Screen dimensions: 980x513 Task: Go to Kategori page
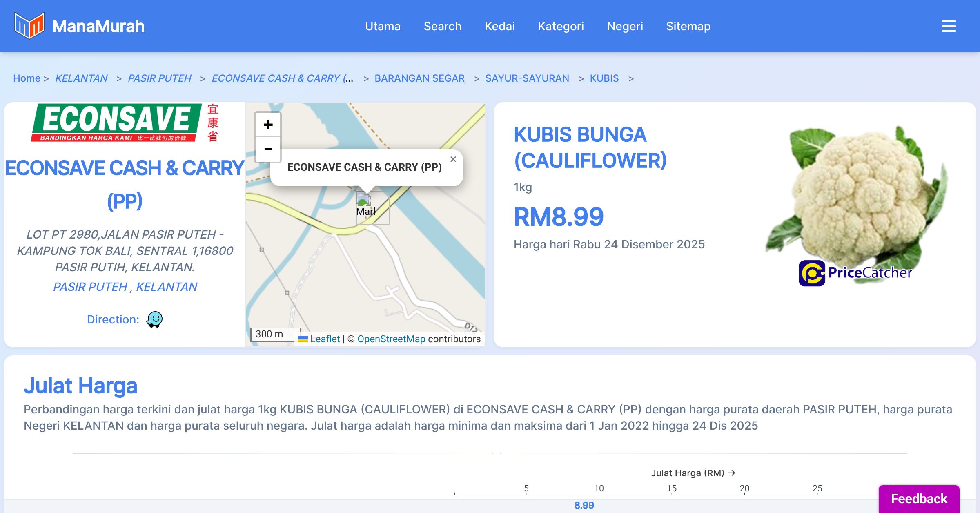(x=561, y=26)
